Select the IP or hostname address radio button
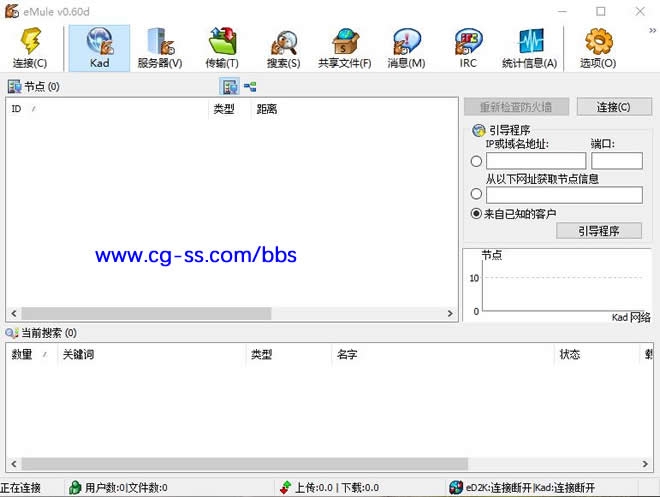 click(x=476, y=161)
